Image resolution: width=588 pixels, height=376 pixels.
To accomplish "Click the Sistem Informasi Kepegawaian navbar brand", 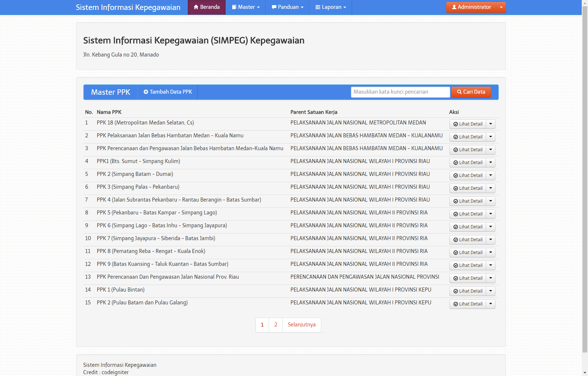I will [128, 7].
